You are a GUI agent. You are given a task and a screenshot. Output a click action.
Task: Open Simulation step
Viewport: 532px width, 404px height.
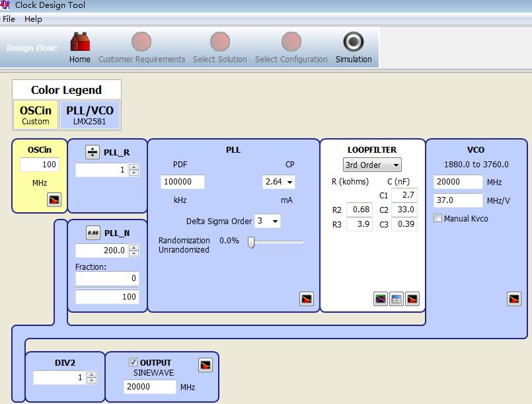(x=354, y=48)
